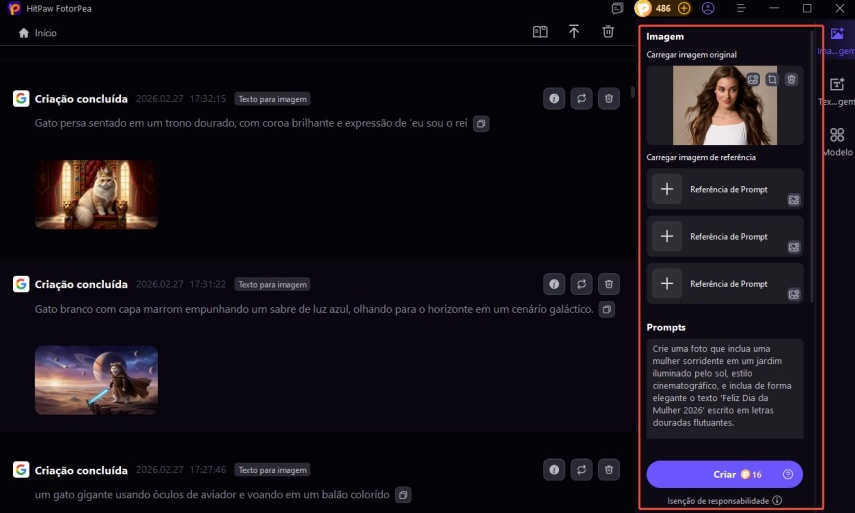This screenshot has height=513, width=855.
Task: Delete the uploaded original woman image
Action: [791, 79]
